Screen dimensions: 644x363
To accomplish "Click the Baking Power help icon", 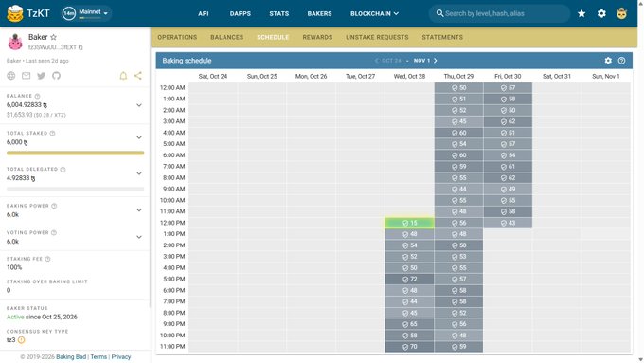I will (x=54, y=206).
